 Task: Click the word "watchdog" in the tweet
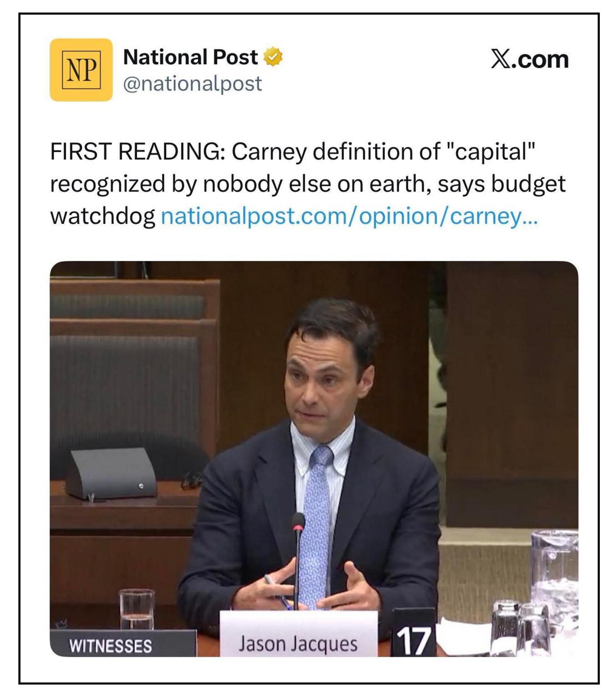coord(102,216)
